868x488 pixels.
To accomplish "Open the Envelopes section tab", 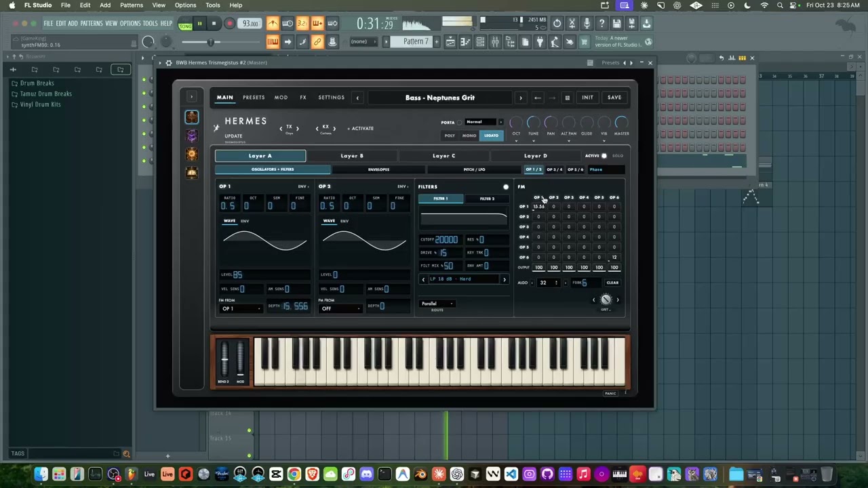I will coord(378,169).
